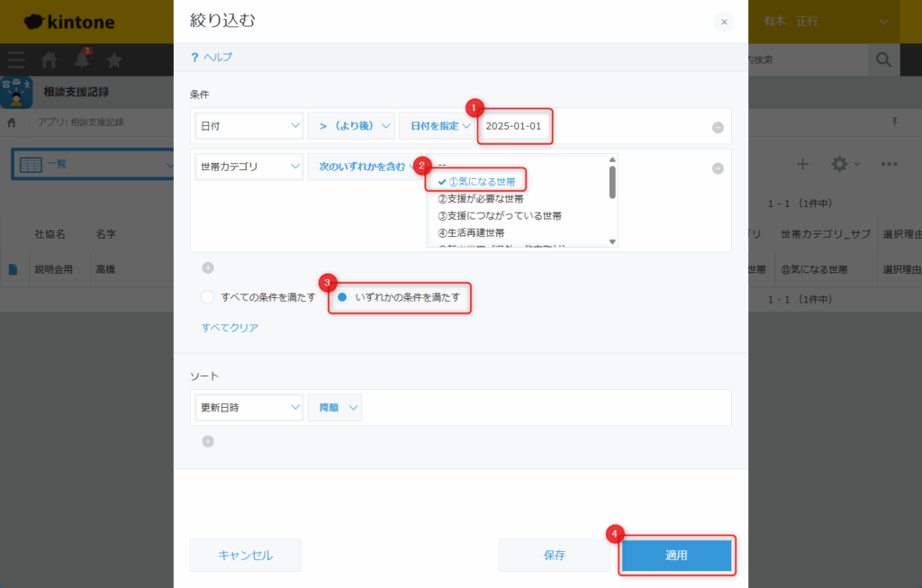Remove the 日付 condition row
The width and height of the screenshot is (922, 588).
(718, 127)
